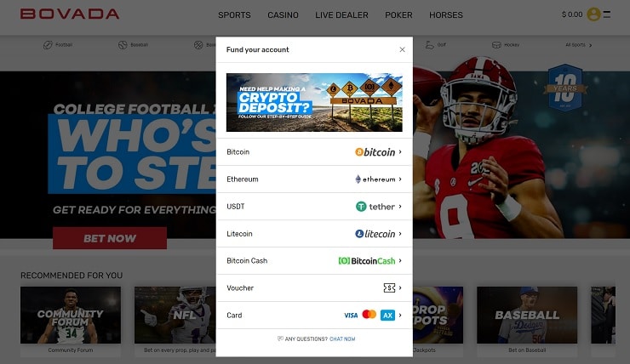Select the Bitcoin Cash deposit label
This screenshot has width=630, height=364.
click(247, 260)
